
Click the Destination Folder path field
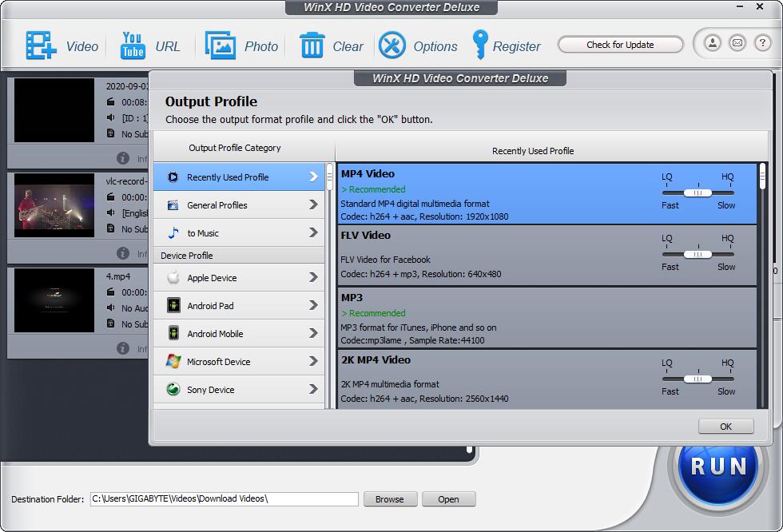[225, 499]
